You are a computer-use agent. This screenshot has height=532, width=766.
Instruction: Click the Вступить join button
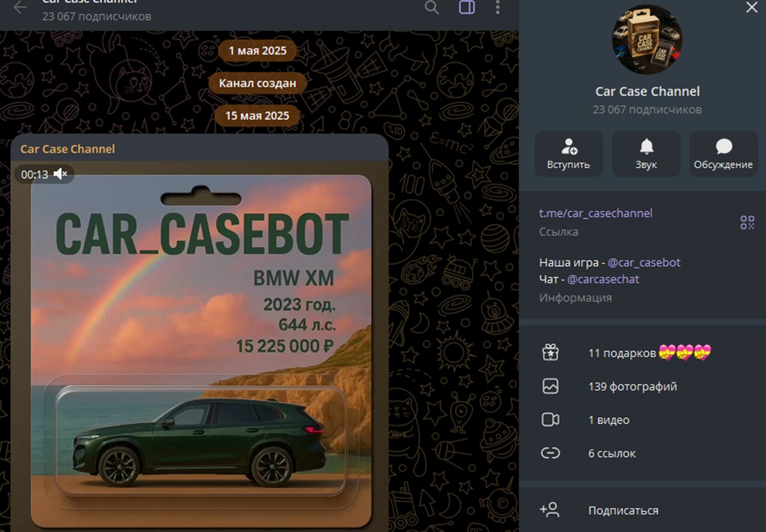click(x=568, y=154)
